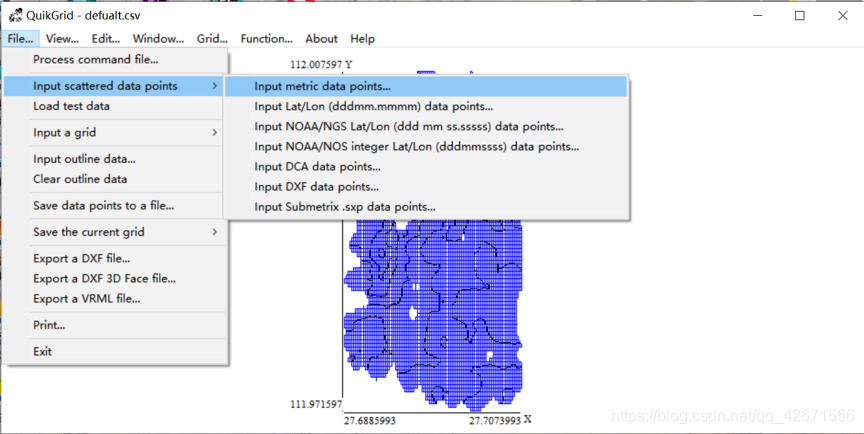Expand Input scattered data points submenu

115,86
